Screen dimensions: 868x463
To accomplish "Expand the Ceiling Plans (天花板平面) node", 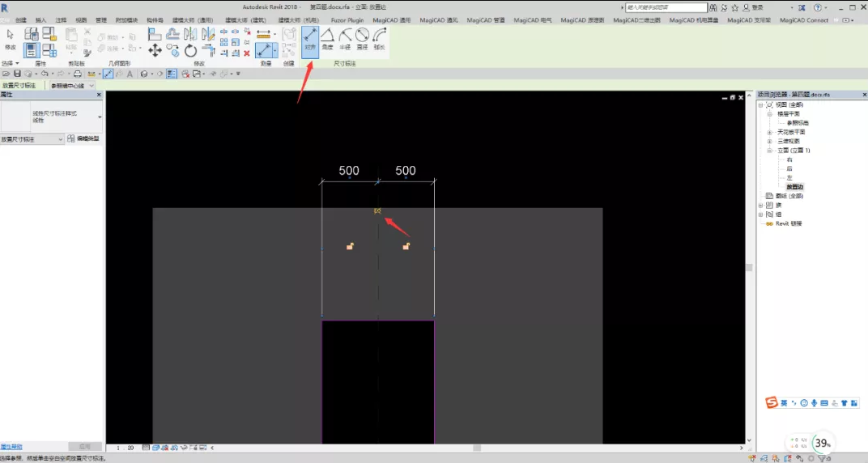I will 769,132.
